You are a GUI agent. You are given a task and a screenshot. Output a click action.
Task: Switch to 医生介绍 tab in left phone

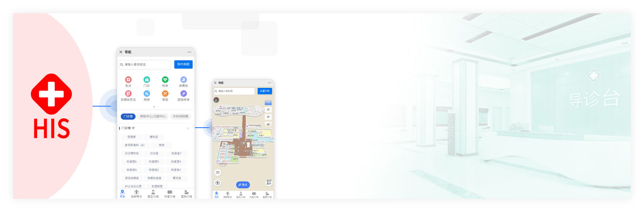(x=153, y=194)
